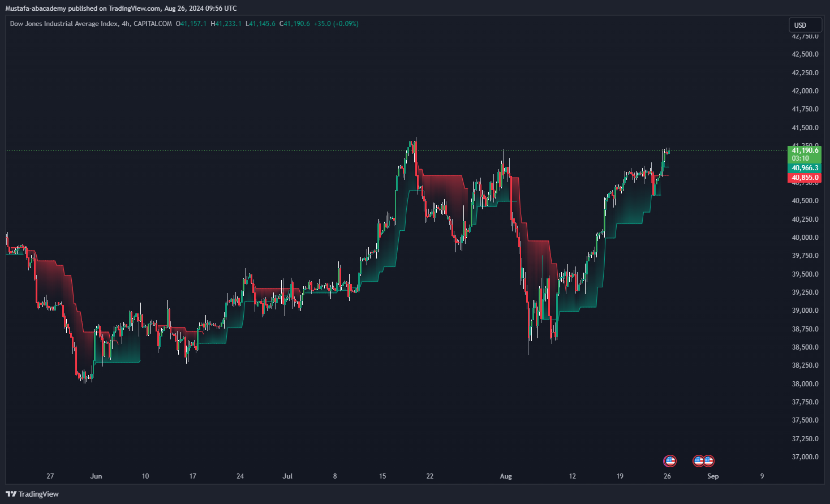The width and height of the screenshot is (830, 504).
Task: Click the 26 date label on time axis
Action: coord(668,476)
